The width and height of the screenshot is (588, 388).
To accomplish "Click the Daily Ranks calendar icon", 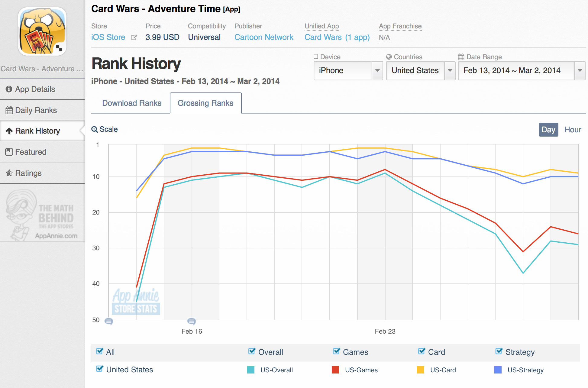I will 9,110.
